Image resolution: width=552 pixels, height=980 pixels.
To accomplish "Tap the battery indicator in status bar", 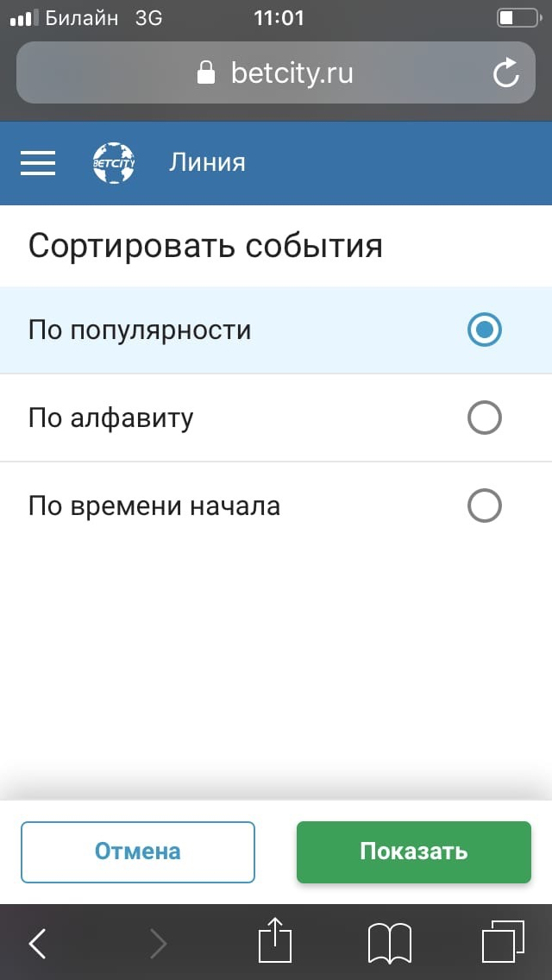I will 517,18.
